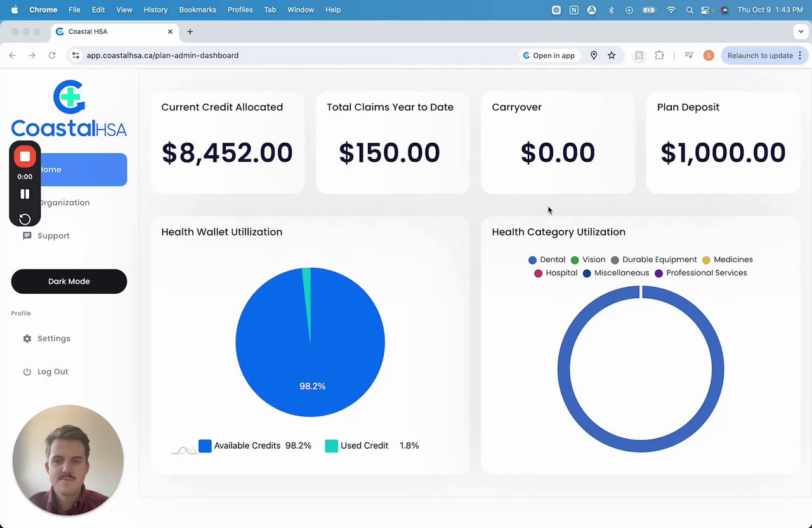Toggle the Vision legend category

(587, 260)
